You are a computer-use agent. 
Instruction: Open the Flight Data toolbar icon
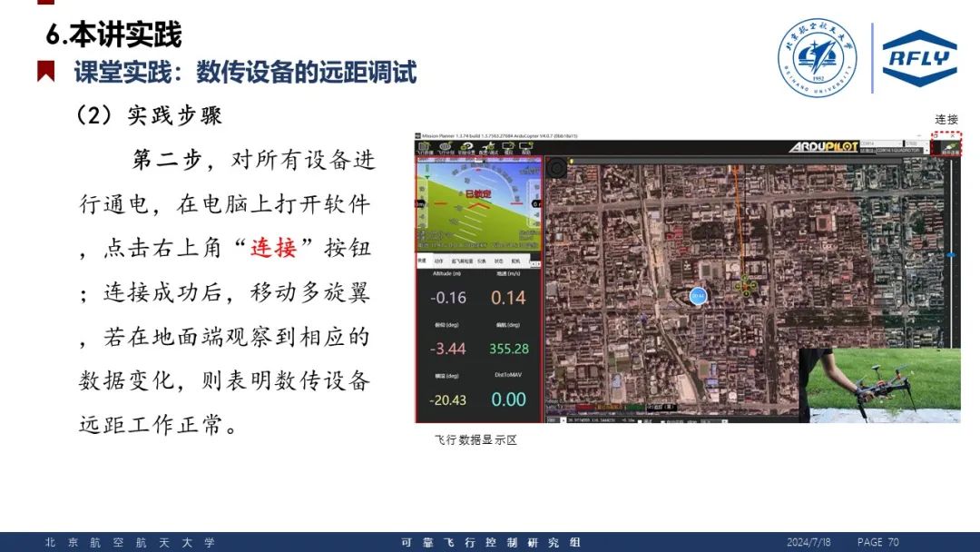(425, 147)
